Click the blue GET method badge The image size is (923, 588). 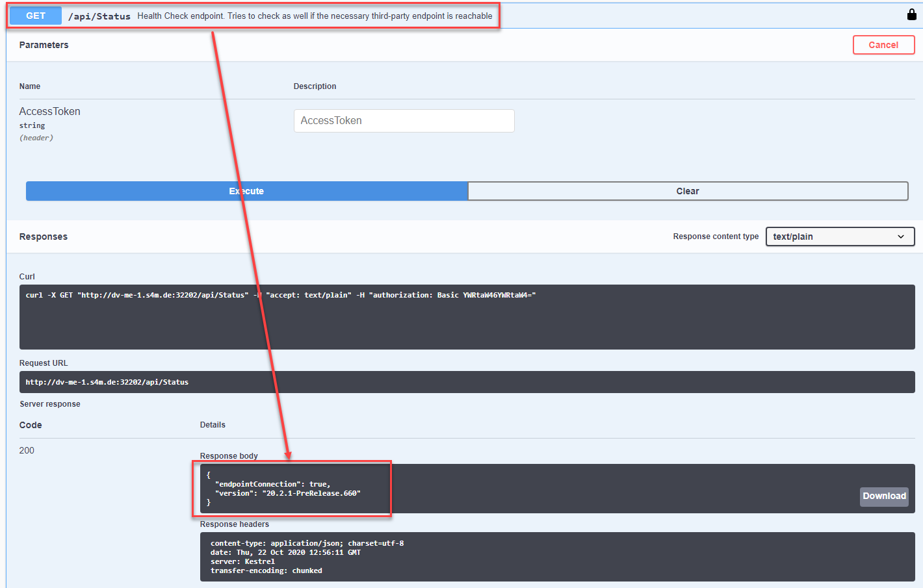pyautogui.click(x=36, y=16)
